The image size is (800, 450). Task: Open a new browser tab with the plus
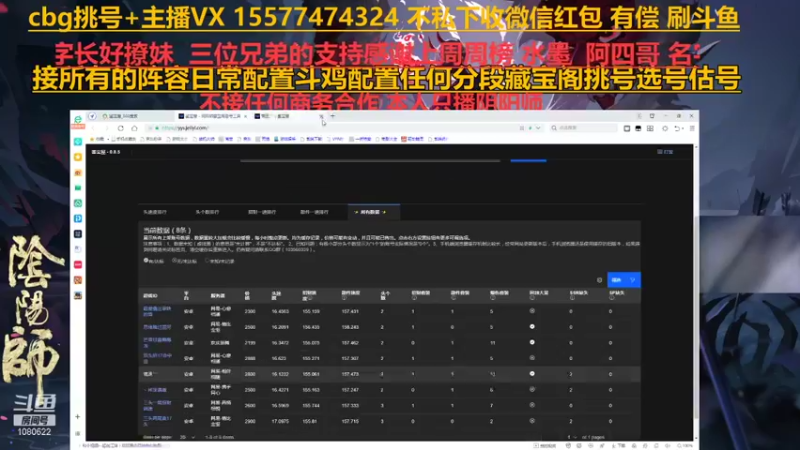point(333,116)
